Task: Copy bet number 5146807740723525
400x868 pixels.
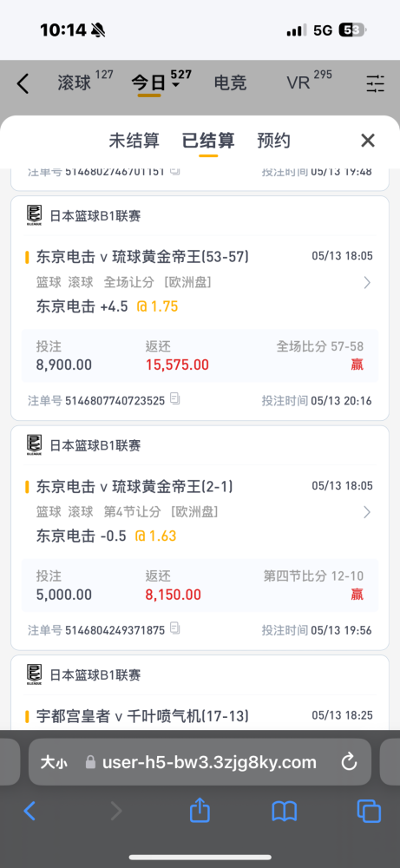Action: click(x=174, y=398)
